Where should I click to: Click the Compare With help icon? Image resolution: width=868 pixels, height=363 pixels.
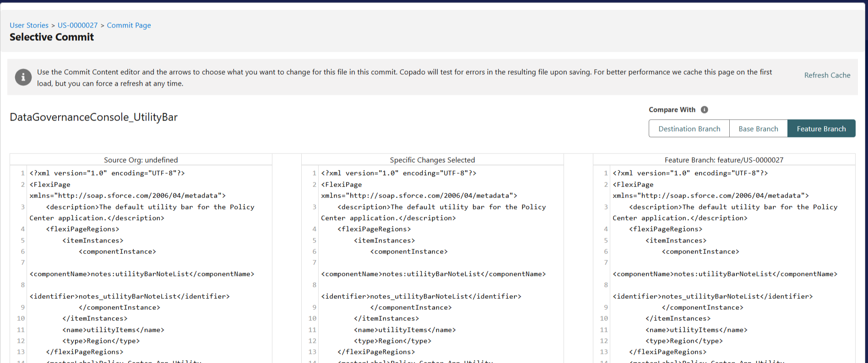pyautogui.click(x=705, y=110)
